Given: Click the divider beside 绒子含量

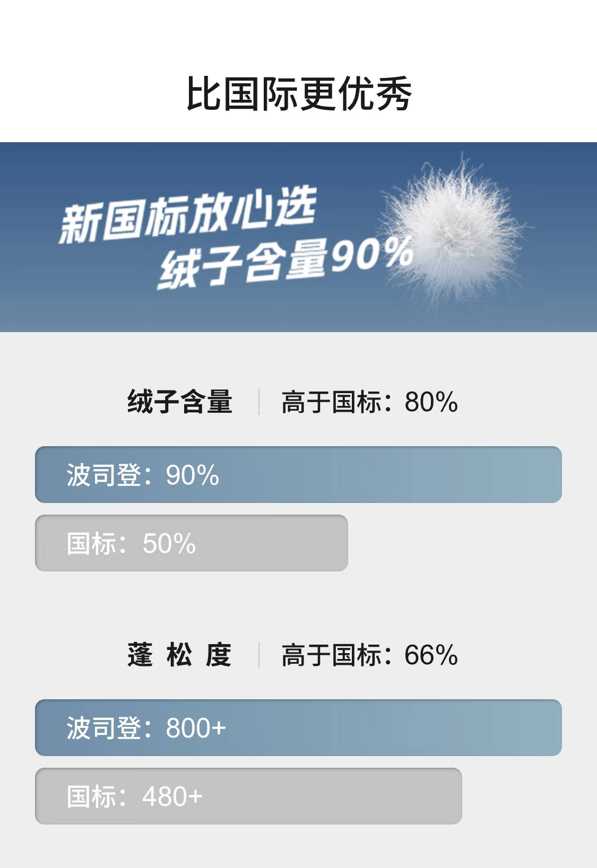Looking at the screenshot, I should click(258, 402).
